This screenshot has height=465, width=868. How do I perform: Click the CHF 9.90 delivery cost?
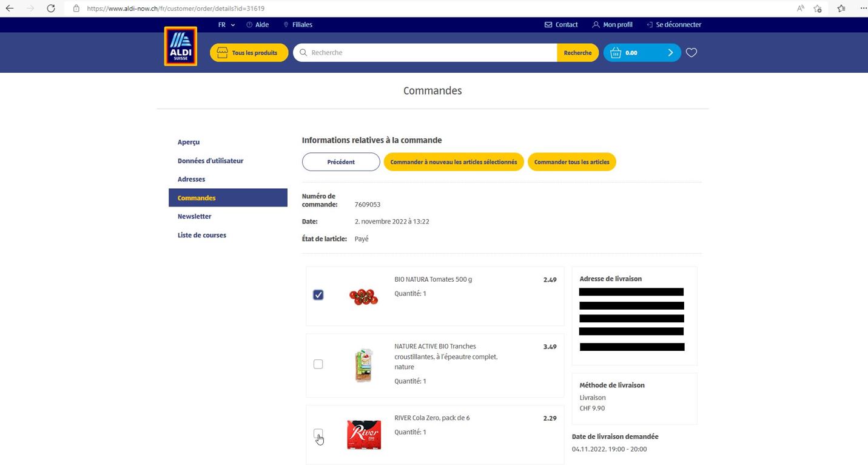[592, 408]
